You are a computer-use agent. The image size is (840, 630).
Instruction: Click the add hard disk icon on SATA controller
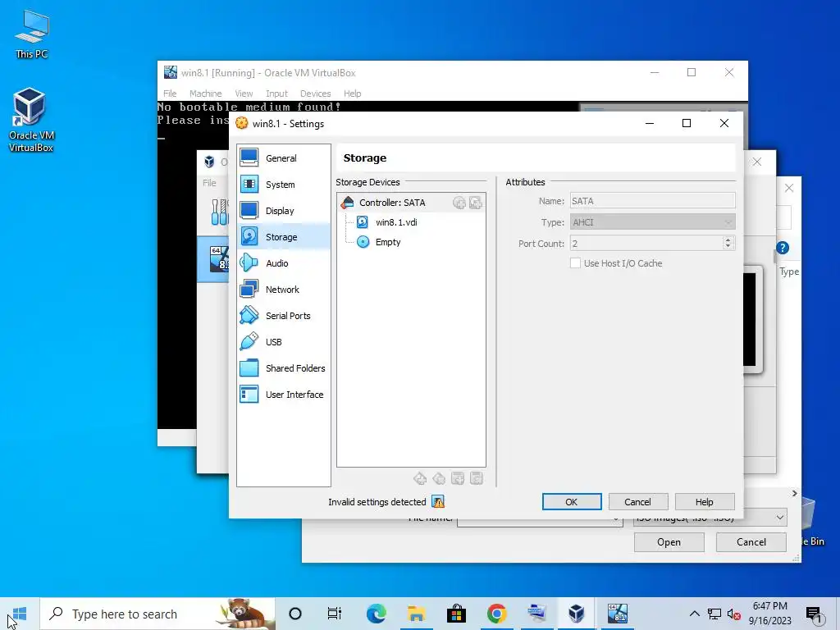point(475,203)
